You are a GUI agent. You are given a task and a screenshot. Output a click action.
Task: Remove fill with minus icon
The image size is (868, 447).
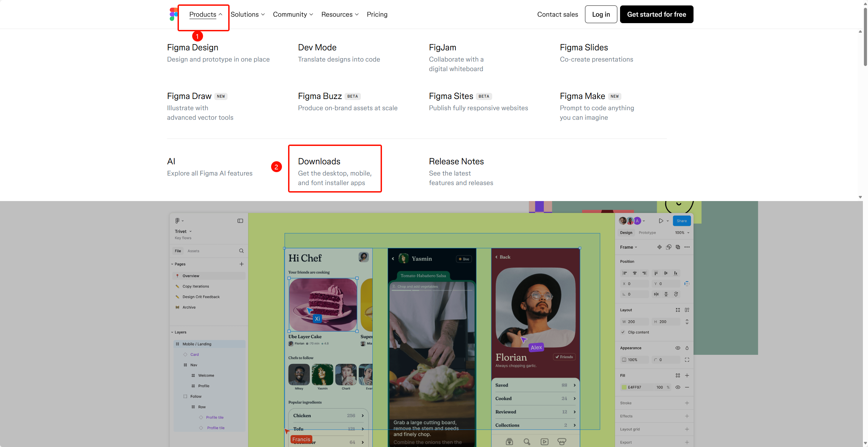tap(687, 387)
